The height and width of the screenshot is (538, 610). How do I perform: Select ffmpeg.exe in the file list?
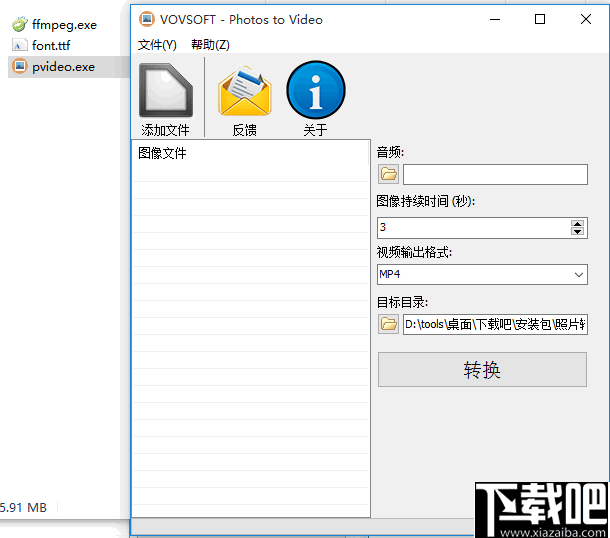click(x=54, y=25)
